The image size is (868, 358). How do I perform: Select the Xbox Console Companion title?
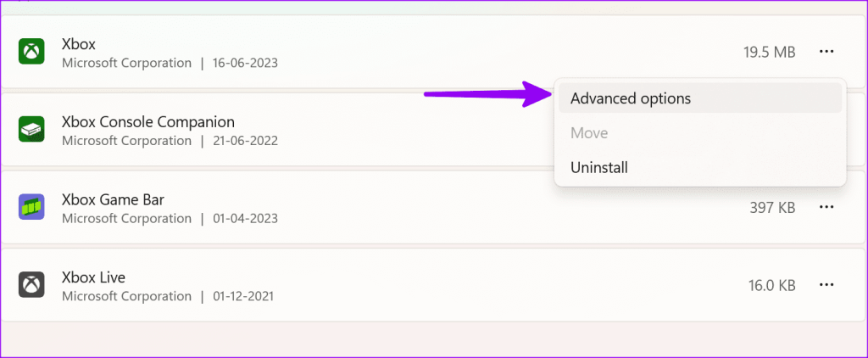148,121
